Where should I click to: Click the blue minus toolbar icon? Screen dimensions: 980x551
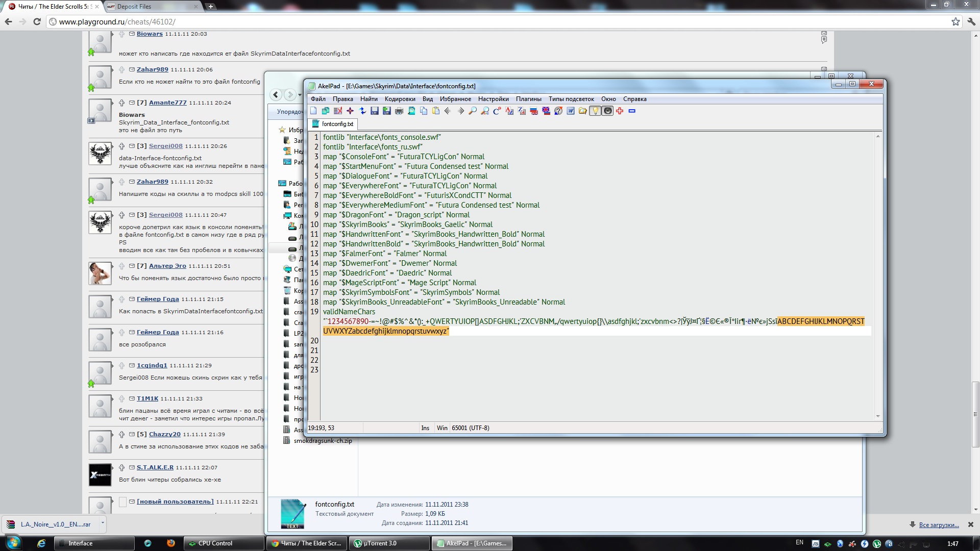coord(632,111)
